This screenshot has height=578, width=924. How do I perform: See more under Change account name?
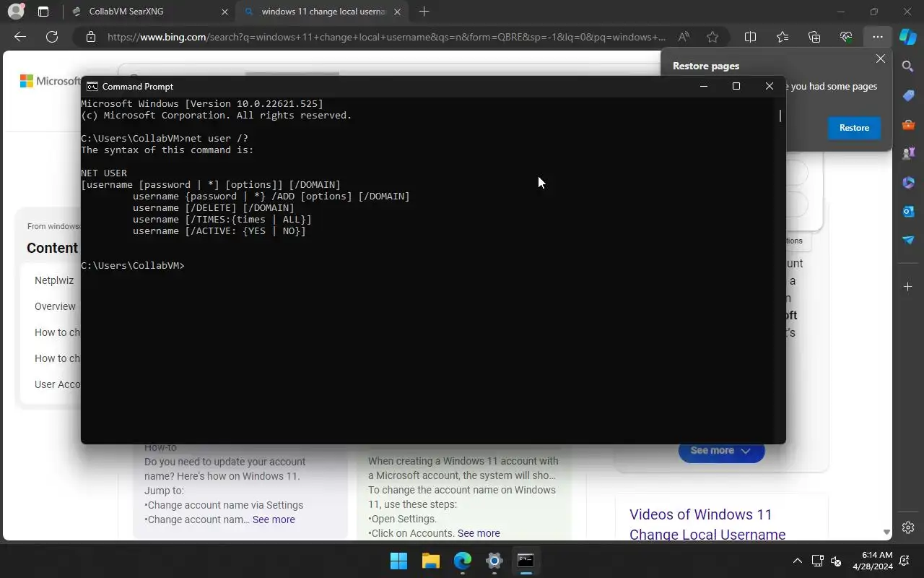[274, 519]
